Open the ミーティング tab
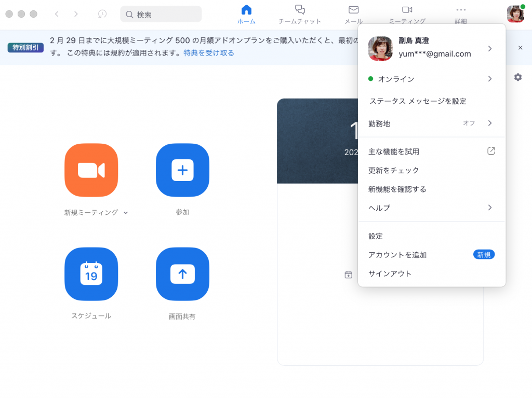The height and width of the screenshot is (398, 532). point(407,15)
